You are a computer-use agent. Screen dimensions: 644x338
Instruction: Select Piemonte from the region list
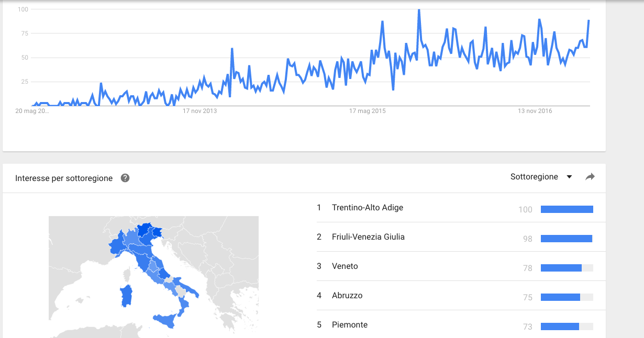pos(350,325)
